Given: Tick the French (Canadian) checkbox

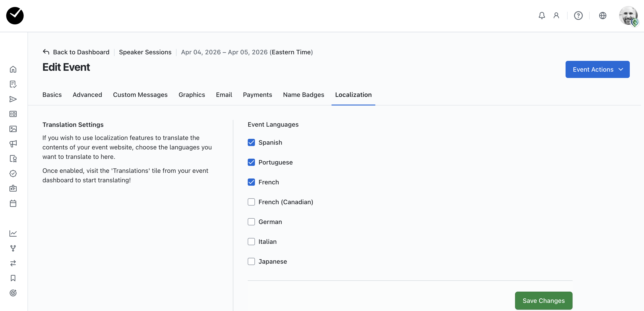Looking at the screenshot, I should pos(251,202).
